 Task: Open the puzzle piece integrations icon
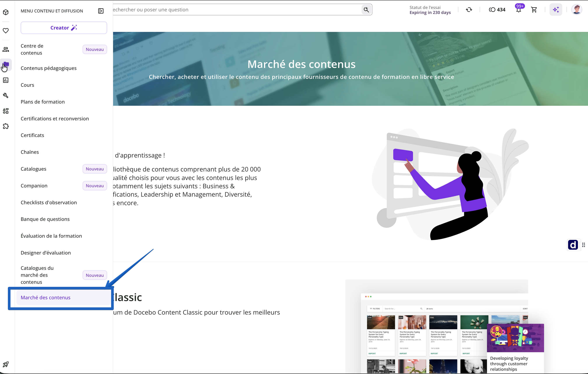6,126
